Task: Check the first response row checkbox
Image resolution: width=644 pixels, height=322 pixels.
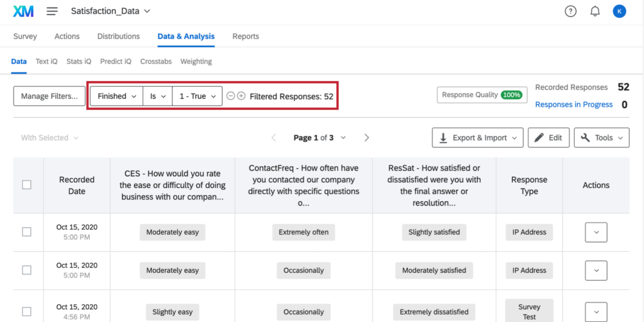Action: point(26,232)
